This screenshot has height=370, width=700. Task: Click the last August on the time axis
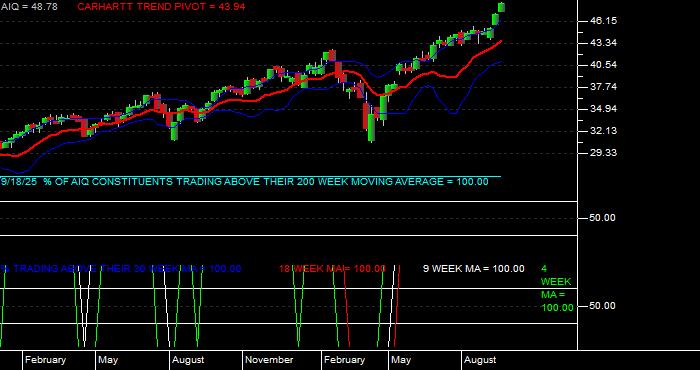pyautogui.click(x=480, y=360)
